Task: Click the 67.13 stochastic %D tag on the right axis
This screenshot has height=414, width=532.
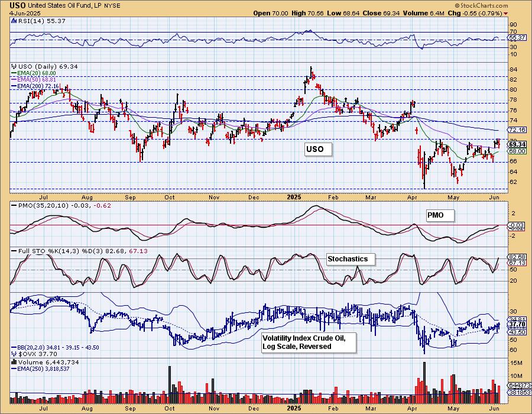Action: pyautogui.click(x=518, y=263)
